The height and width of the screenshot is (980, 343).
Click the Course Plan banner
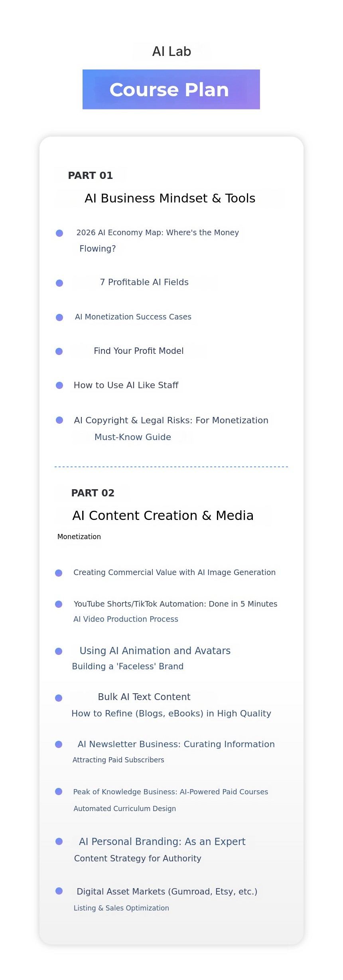(171, 89)
